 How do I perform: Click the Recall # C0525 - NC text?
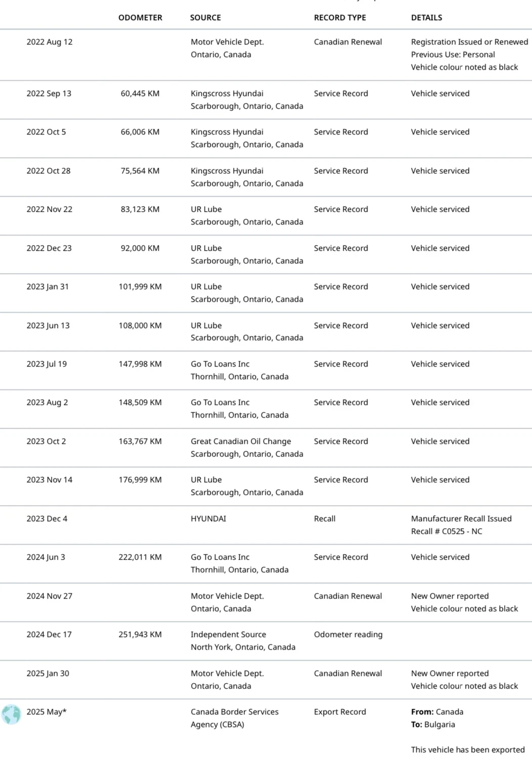[447, 531]
